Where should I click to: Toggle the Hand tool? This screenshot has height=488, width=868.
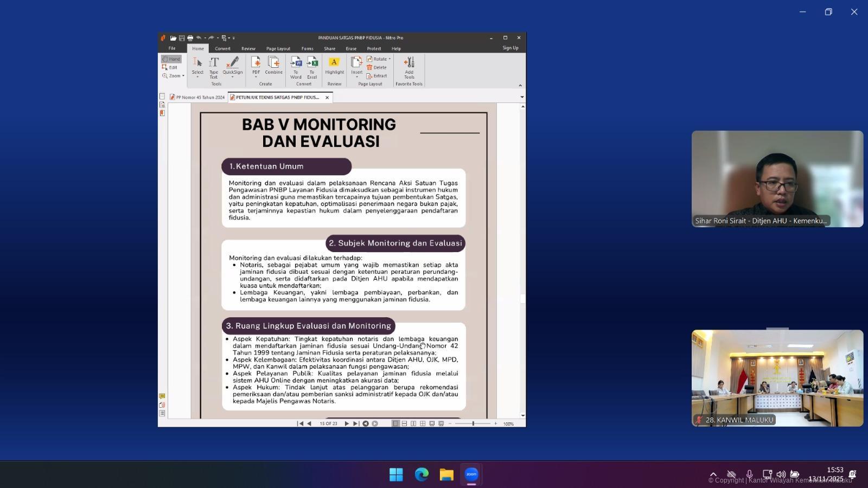coord(171,59)
